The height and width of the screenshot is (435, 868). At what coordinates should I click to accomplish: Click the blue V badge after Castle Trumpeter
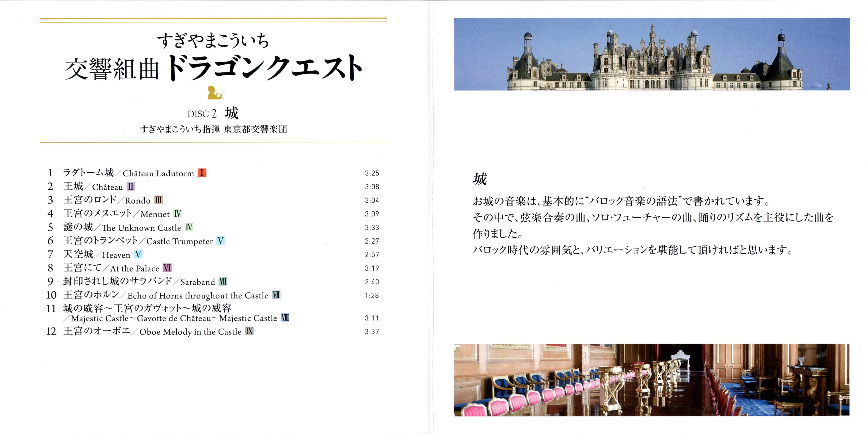pos(220,241)
